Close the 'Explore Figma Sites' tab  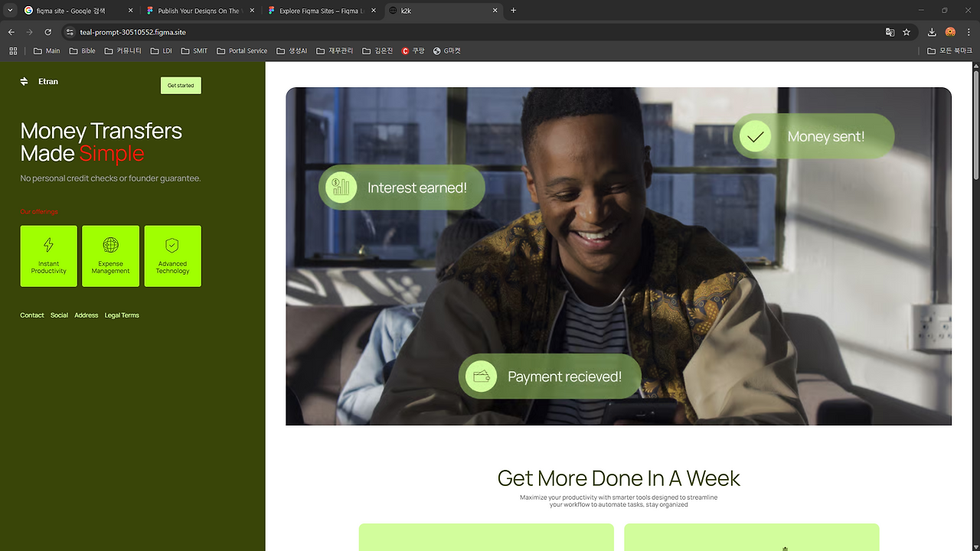point(374,11)
